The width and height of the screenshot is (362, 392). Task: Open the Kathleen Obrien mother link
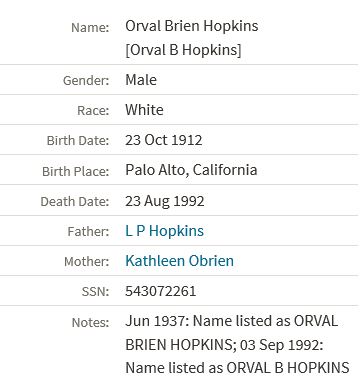pyautogui.click(x=179, y=261)
